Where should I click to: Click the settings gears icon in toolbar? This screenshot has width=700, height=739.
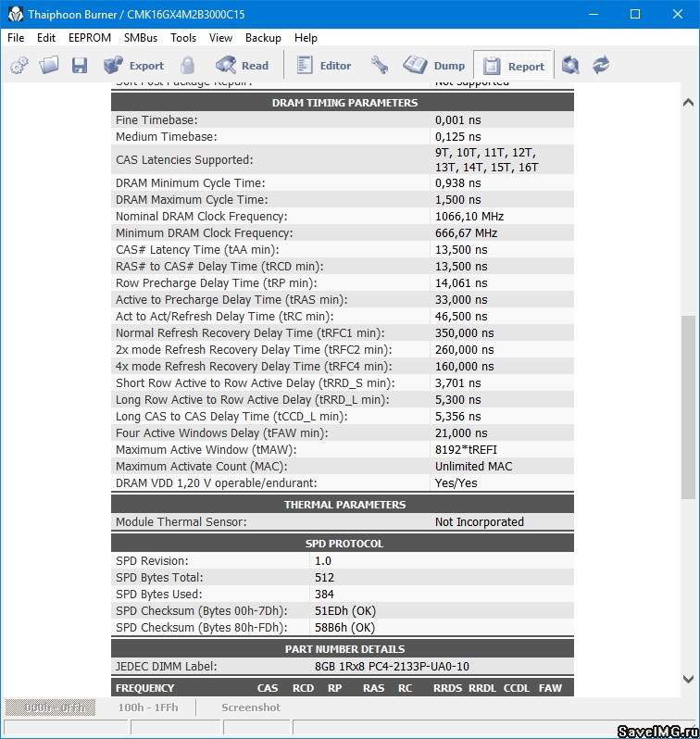click(19, 66)
